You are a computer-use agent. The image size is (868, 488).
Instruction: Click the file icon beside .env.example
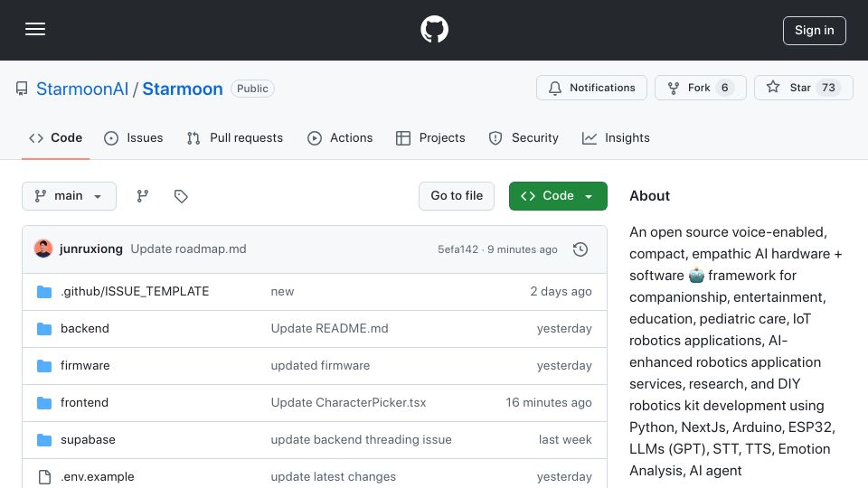click(44, 477)
